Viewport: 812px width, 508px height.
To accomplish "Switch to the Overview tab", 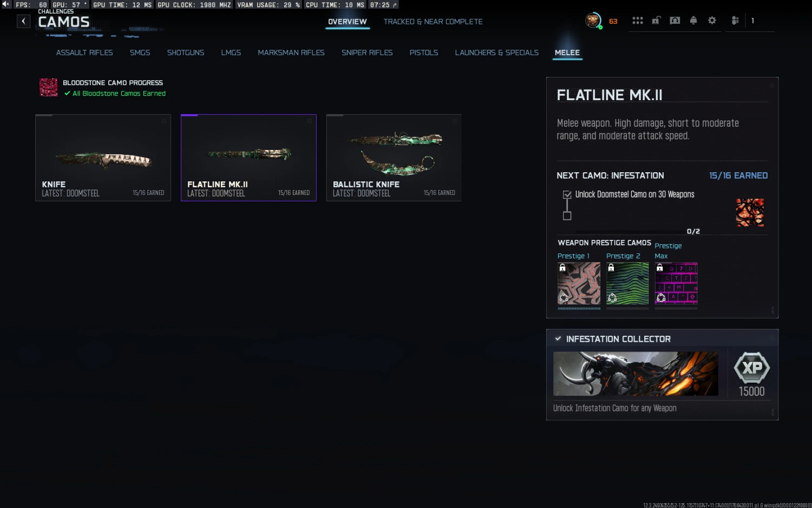I will tap(348, 22).
